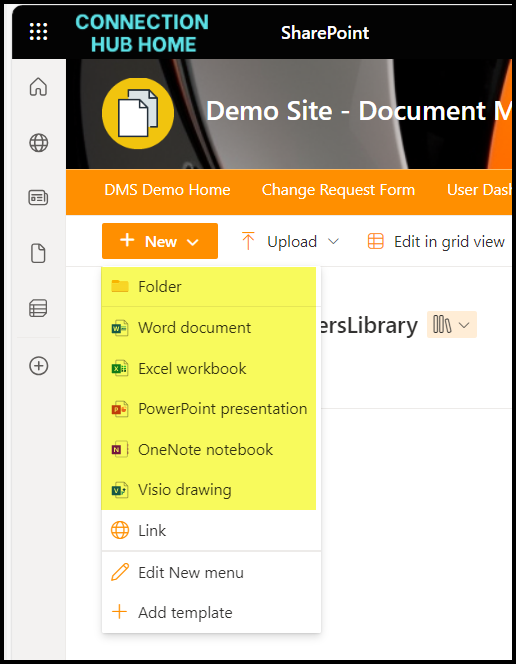This screenshot has width=516, height=664.
Task: Open the news icon in sidebar
Action: 38,198
